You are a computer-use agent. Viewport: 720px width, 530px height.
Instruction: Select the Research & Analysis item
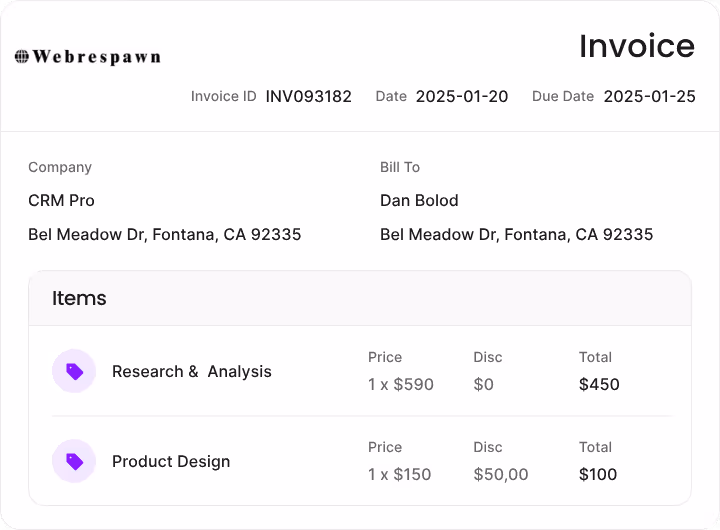pos(191,371)
